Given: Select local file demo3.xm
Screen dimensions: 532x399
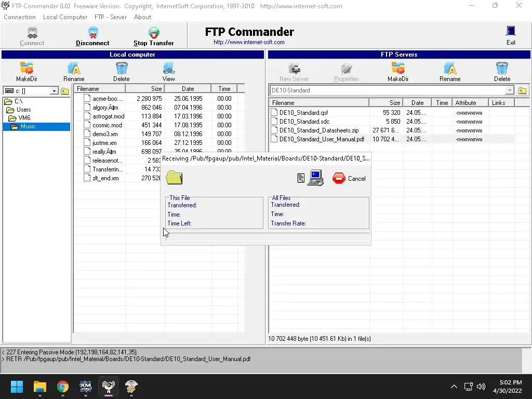Looking at the screenshot, I should [x=105, y=134].
